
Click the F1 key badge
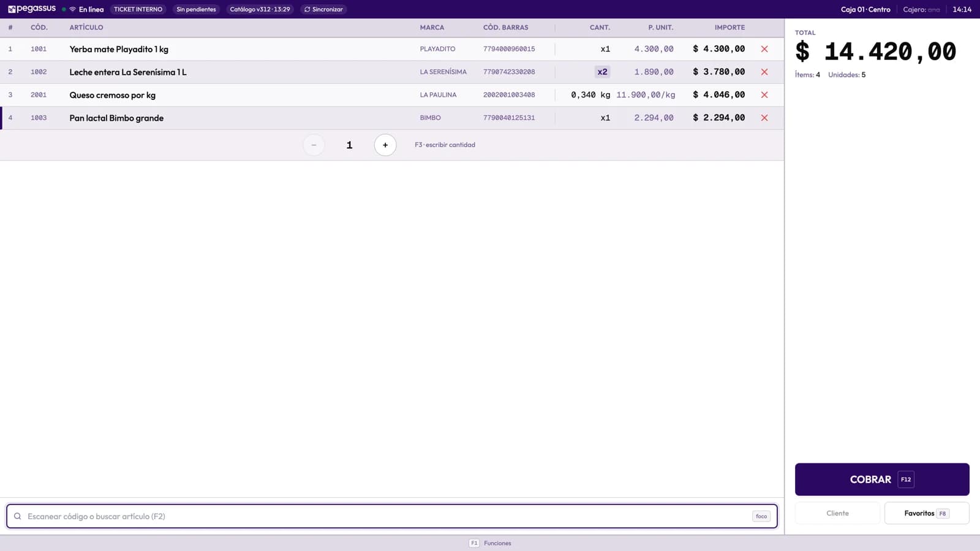[x=474, y=543]
